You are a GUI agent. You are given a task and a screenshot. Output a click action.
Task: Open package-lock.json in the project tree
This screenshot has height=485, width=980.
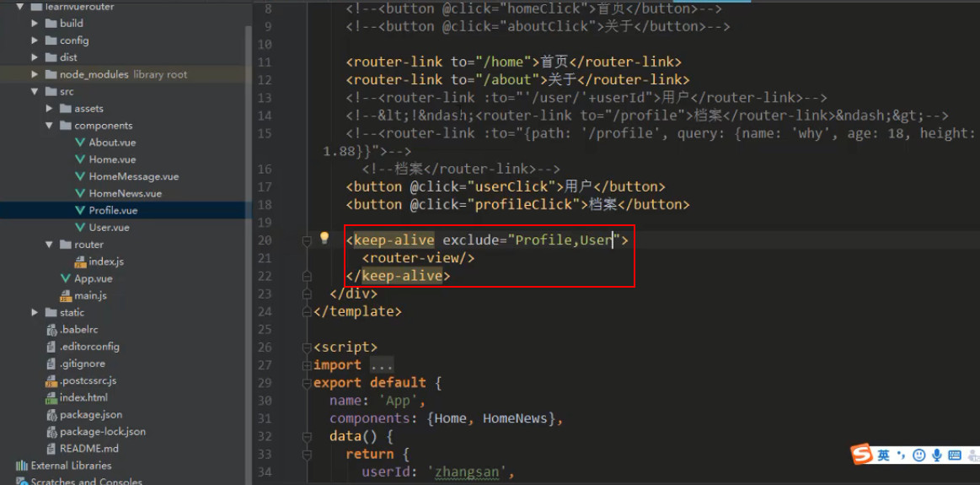click(103, 432)
